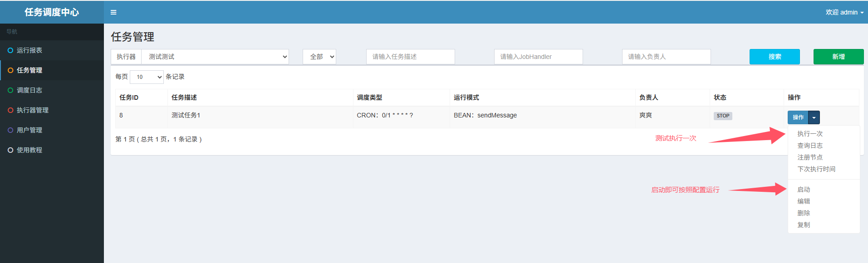Click the 执行器管理 circle icon in the sidebar

click(x=10, y=110)
